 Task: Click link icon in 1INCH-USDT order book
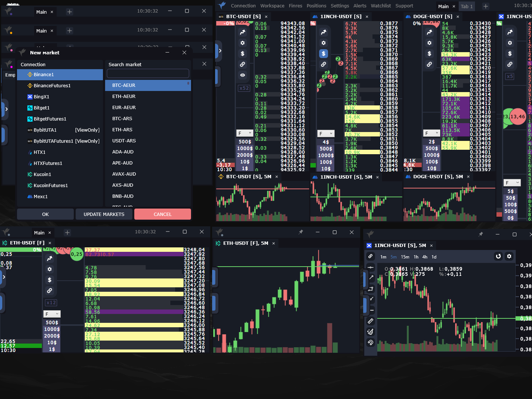coord(324,64)
